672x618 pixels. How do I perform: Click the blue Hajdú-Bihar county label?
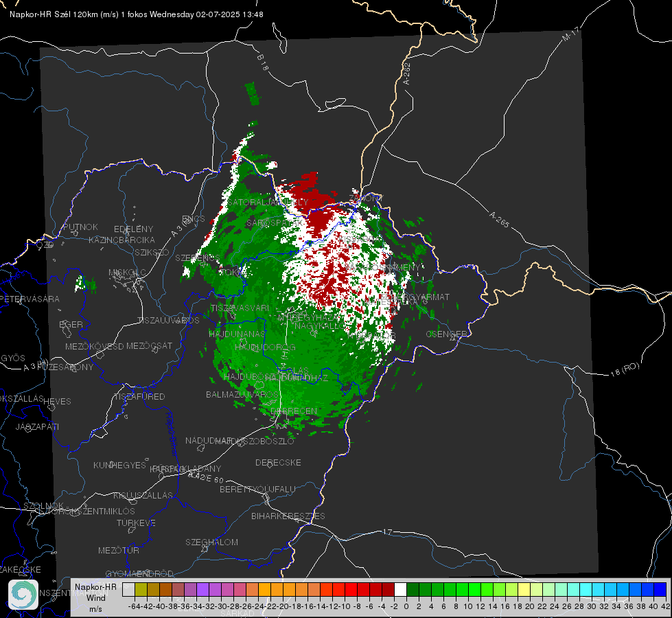click(x=172, y=433)
